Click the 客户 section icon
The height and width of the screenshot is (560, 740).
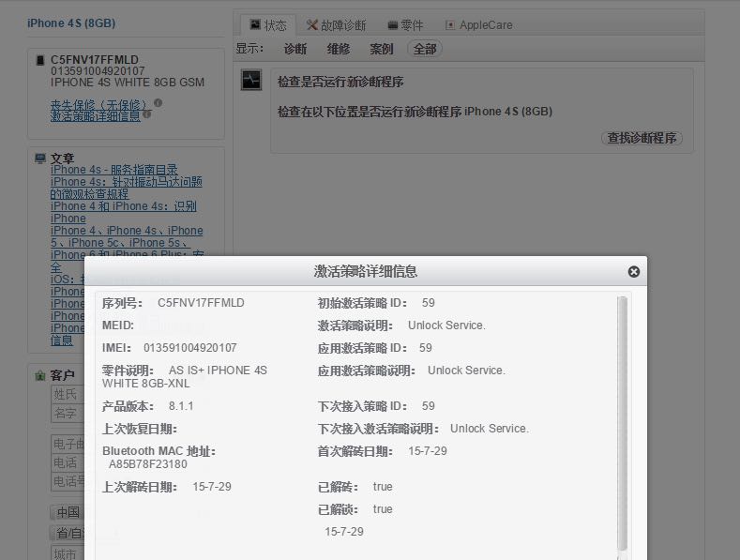[x=40, y=376]
